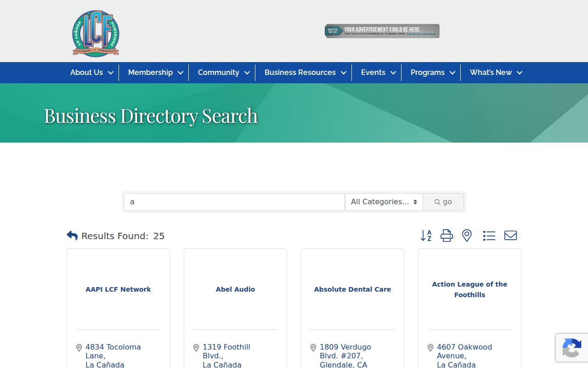Click map pin icon beside 4834 Tocoloma Lane

79,348
